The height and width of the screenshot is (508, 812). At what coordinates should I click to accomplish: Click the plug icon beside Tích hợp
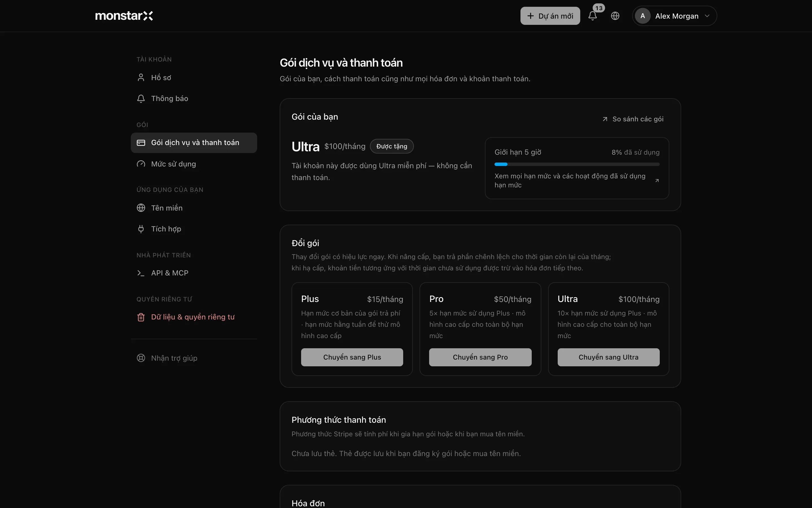tap(141, 229)
